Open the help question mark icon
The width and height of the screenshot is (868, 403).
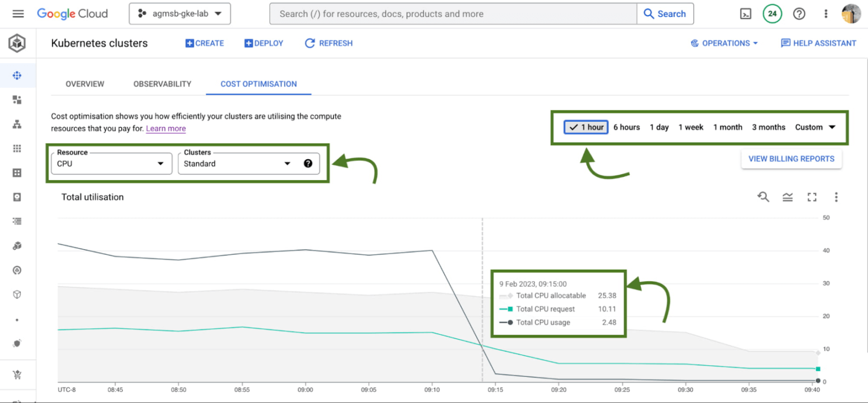pos(799,14)
